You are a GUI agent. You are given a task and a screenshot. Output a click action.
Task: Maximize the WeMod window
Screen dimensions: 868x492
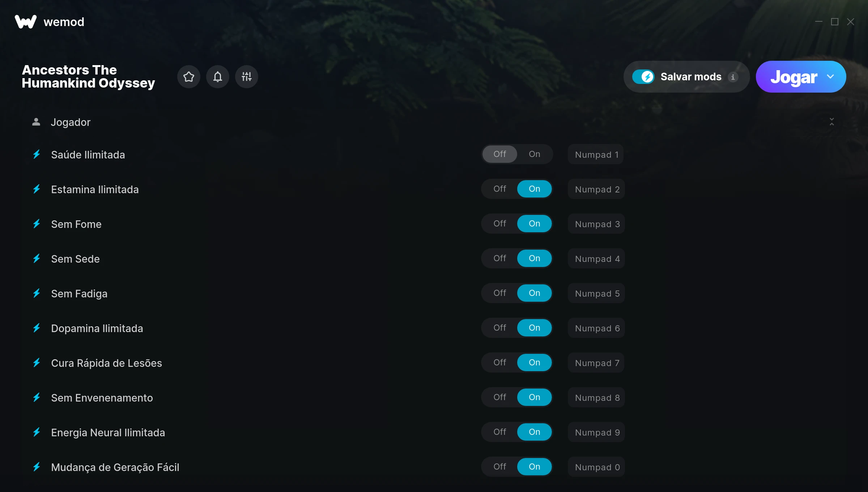pyautogui.click(x=835, y=22)
